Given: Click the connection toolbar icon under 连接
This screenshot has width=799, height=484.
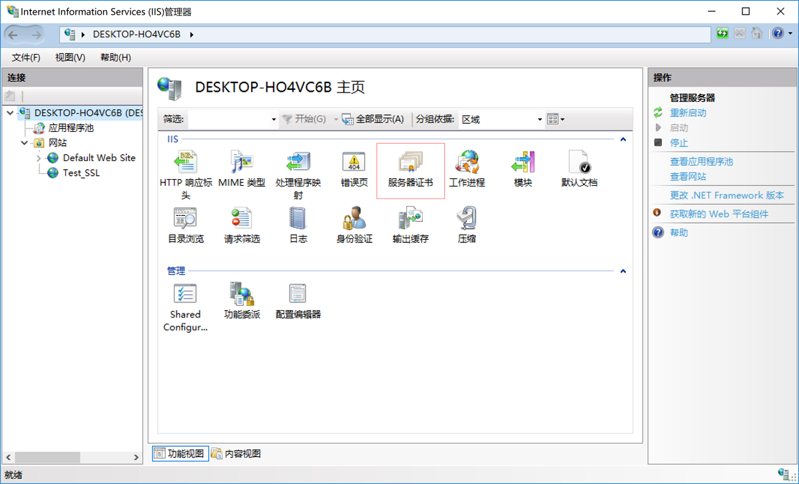Looking at the screenshot, I should [x=10, y=96].
